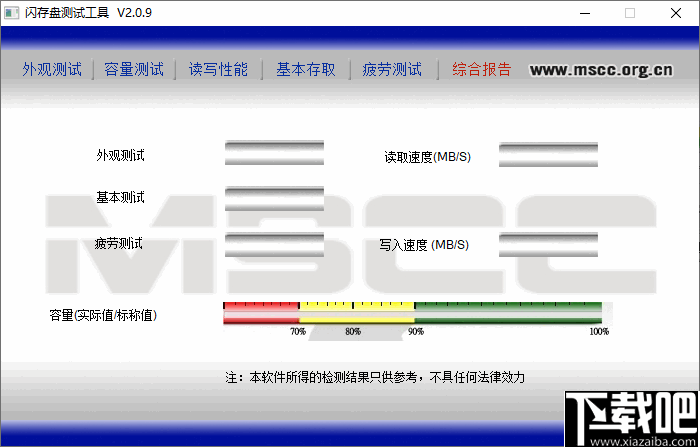Click the 读取速度(MB/S) label
The image size is (700, 447).
point(428,157)
